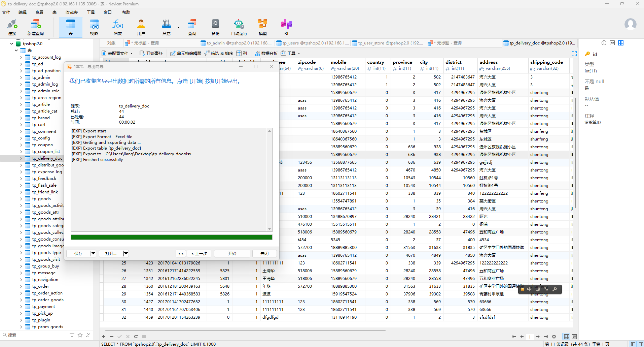Viewport: 644px width, 347px height.
Task: Toggle the 中 input language mode
Action: (529, 289)
